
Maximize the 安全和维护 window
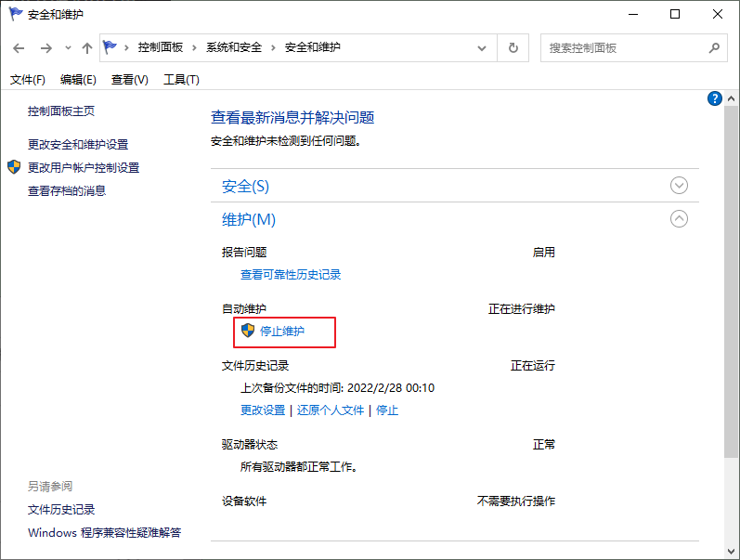click(x=675, y=14)
